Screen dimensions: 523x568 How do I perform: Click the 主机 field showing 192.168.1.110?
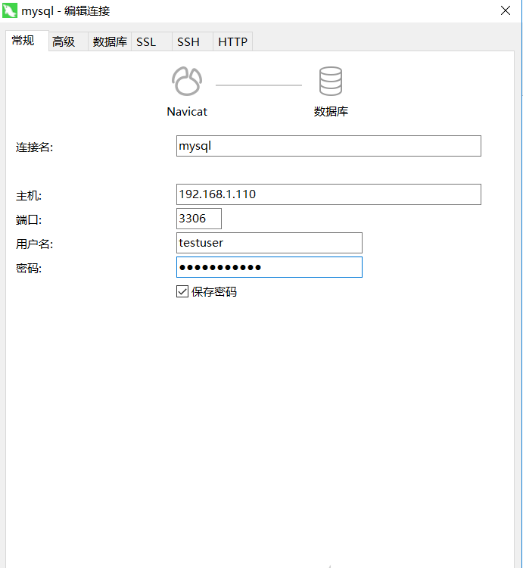[x=329, y=195]
